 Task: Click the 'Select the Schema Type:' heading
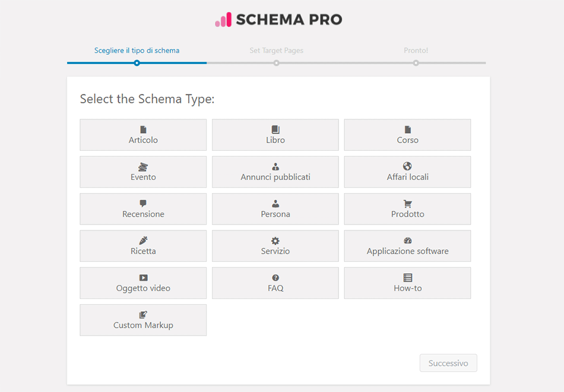147,99
